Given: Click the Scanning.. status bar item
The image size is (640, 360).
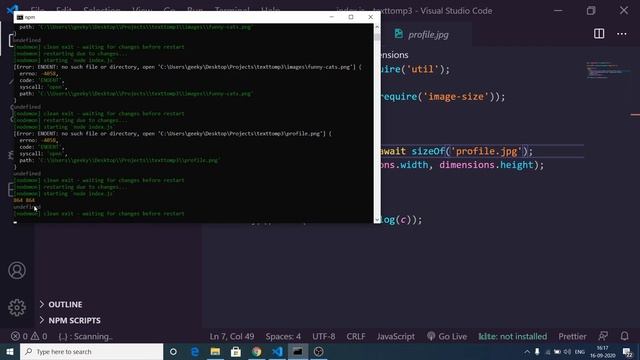Looking at the screenshot, I should [86, 336].
